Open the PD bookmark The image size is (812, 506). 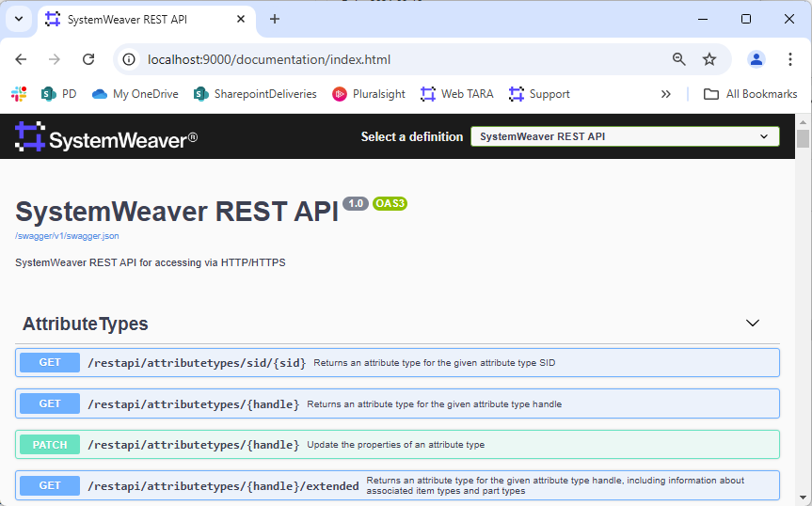click(x=59, y=94)
